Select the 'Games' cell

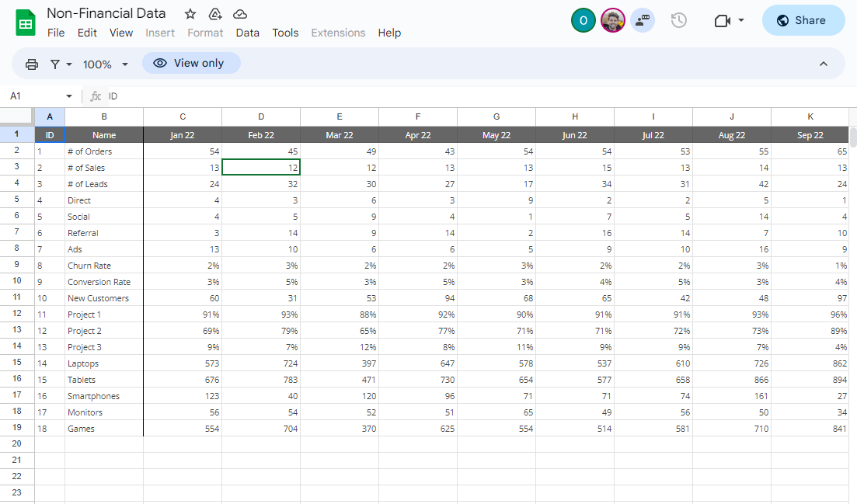click(x=104, y=429)
